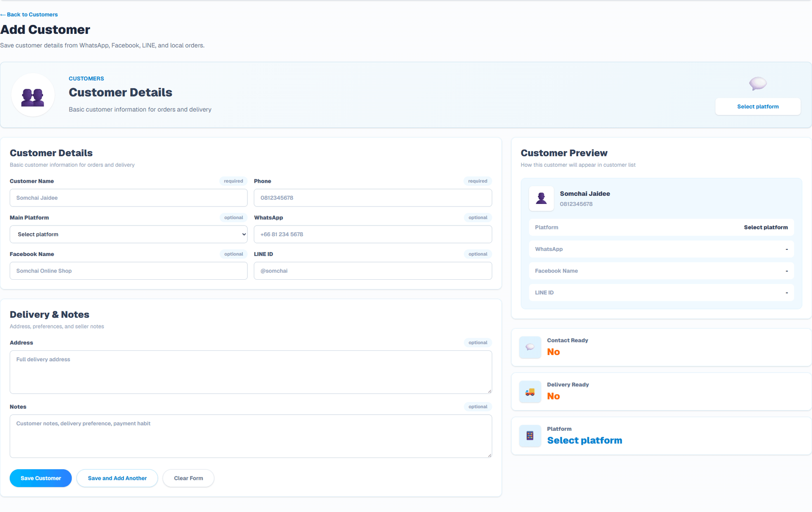Click the avatar icon beside Somchai Jaidee
Screen dimensions: 812x512
[541, 198]
